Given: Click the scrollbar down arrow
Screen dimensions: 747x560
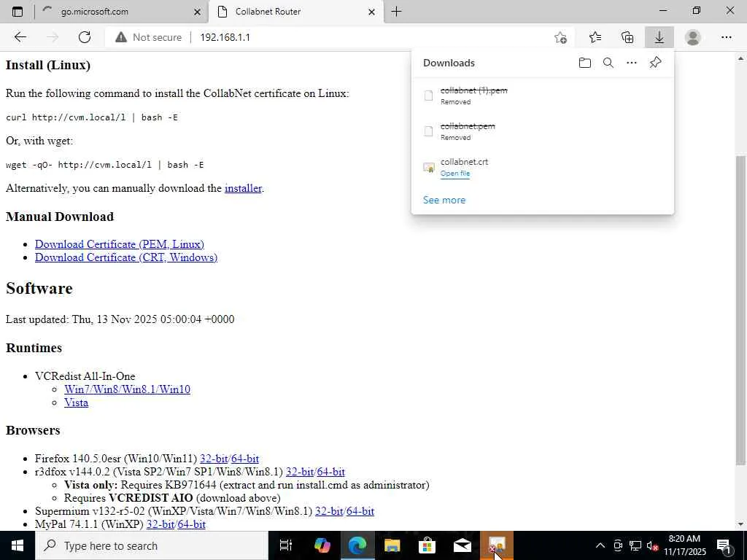Looking at the screenshot, I should (x=740, y=524).
